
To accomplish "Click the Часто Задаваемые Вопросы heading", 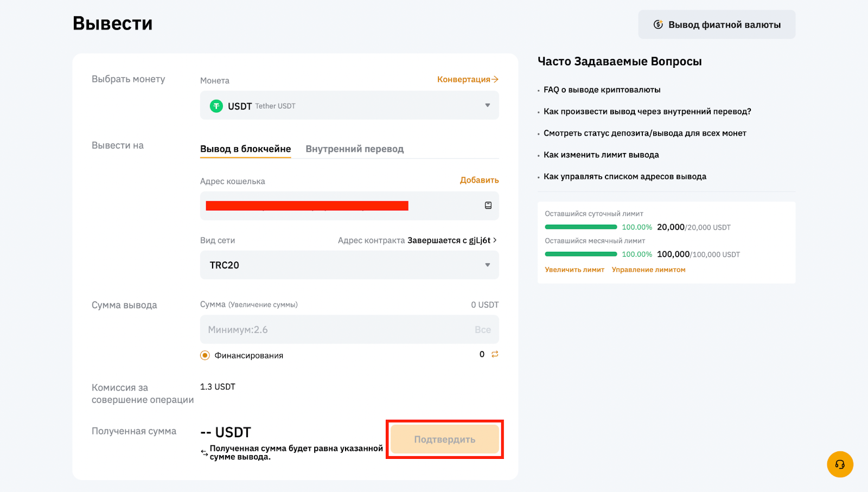I will pyautogui.click(x=620, y=61).
